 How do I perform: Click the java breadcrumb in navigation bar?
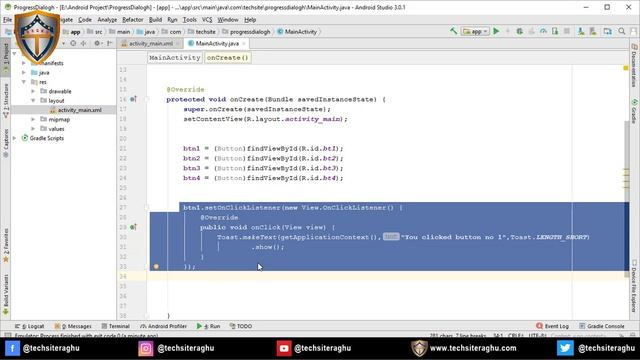coord(146,31)
